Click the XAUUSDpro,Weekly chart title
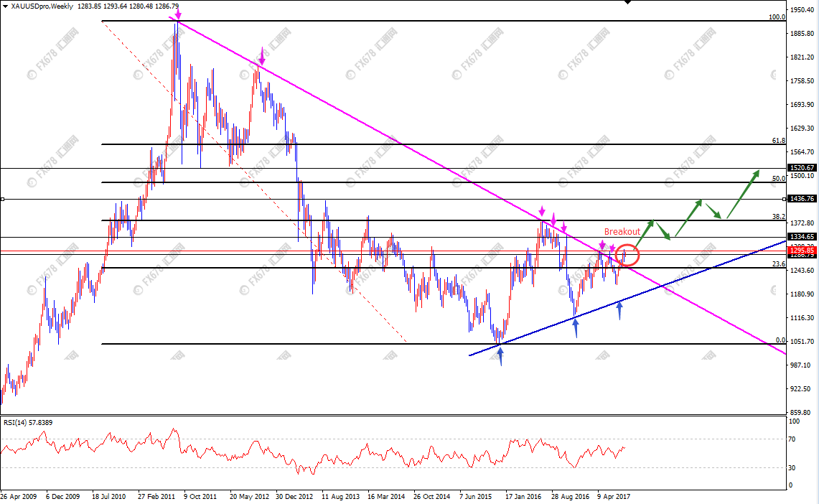This screenshot has width=819, height=504. tap(42, 6)
